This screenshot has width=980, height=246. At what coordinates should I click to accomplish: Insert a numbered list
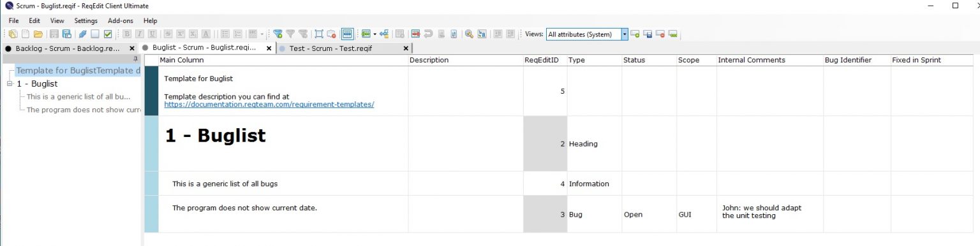[237, 34]
